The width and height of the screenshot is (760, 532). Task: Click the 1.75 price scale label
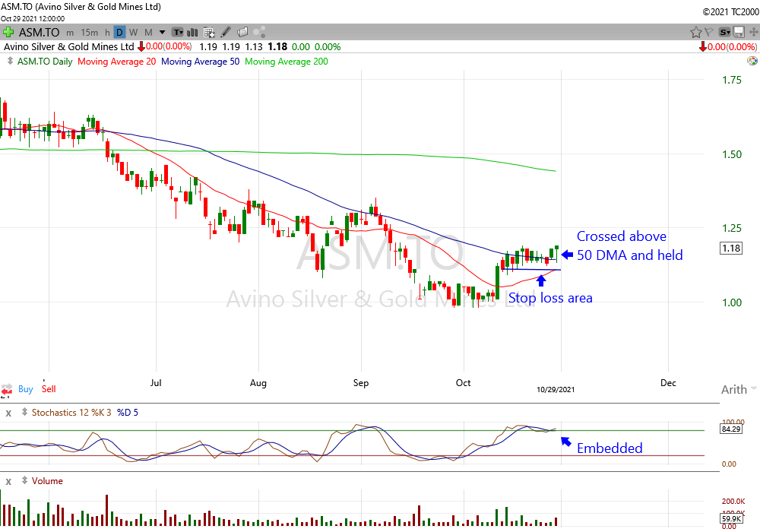731,80
